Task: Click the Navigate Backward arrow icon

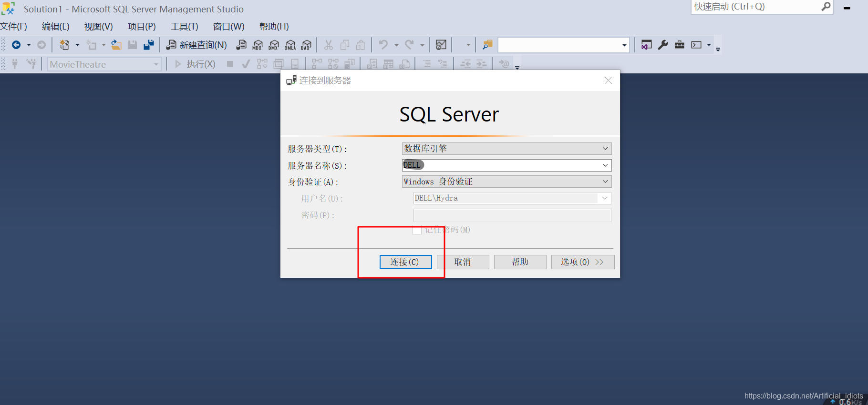Action: point(16,45)
